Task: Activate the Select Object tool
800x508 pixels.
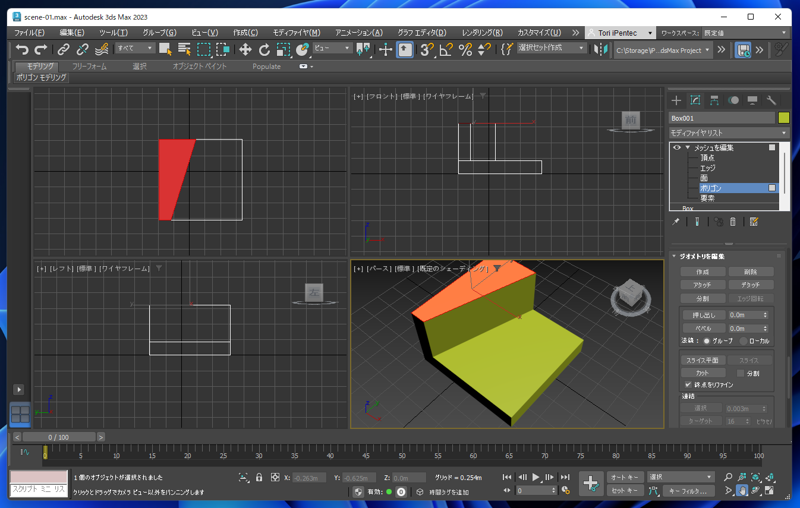Action: pyautogui.click(x=165, y=49)
